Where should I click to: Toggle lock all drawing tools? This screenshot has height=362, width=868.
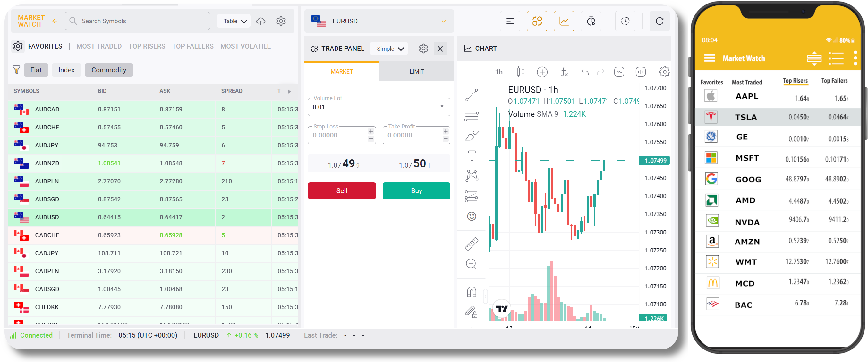472,312
